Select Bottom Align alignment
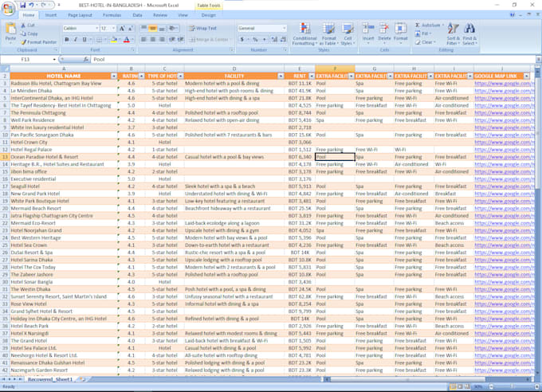The width and height of the screenshot is (542, 392). click(x=162, y=29)
